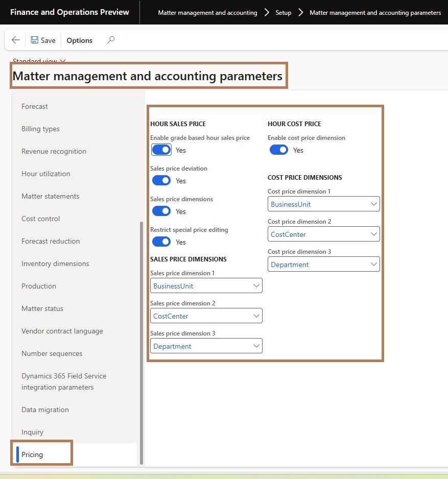448x479 pixels.
Task: Toggle Enable cost price dimension switch
Action: (279, 150)
